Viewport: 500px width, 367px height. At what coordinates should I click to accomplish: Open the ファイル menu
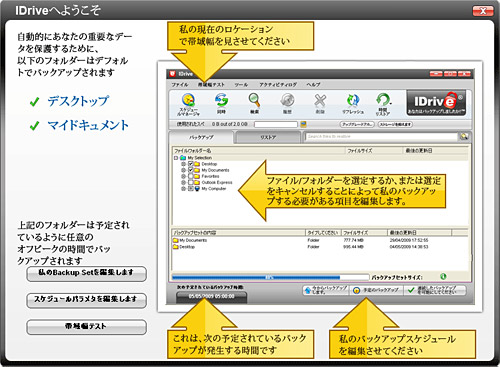point(180,85)
